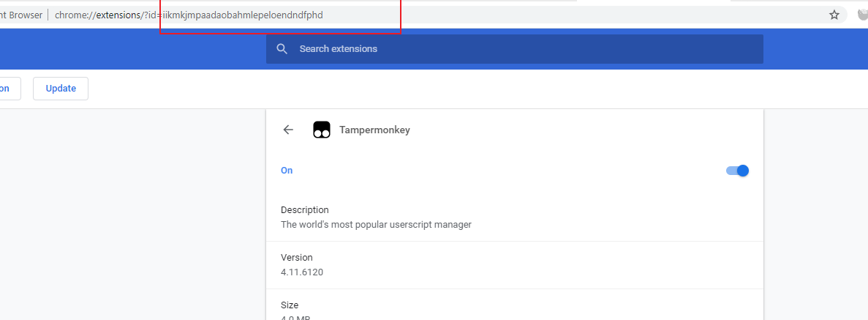Bookmark this page with the star icon
868x320 pixels.
tap(834, 15)
